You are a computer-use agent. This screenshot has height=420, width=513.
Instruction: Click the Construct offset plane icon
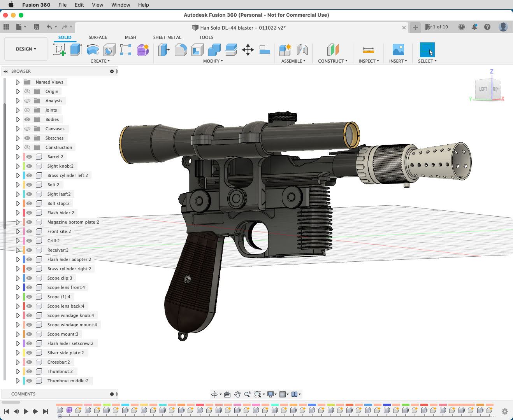pyautogui.click(x=333, y=50)
